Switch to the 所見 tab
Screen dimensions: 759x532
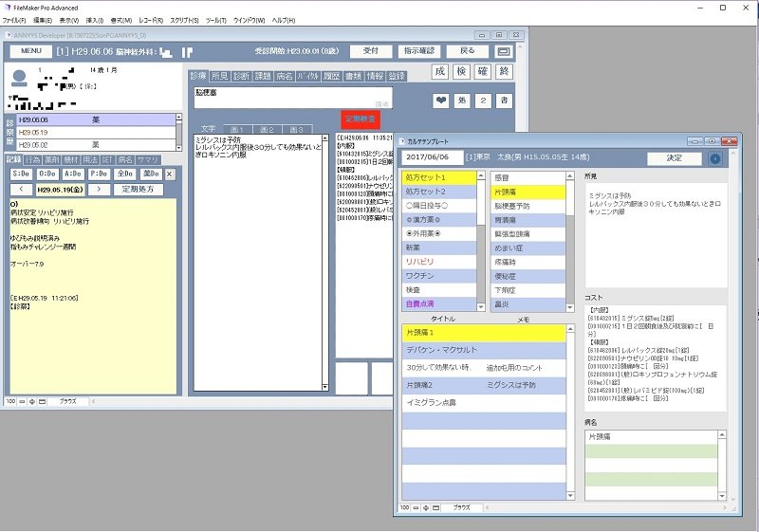click(x=219, y=76)
